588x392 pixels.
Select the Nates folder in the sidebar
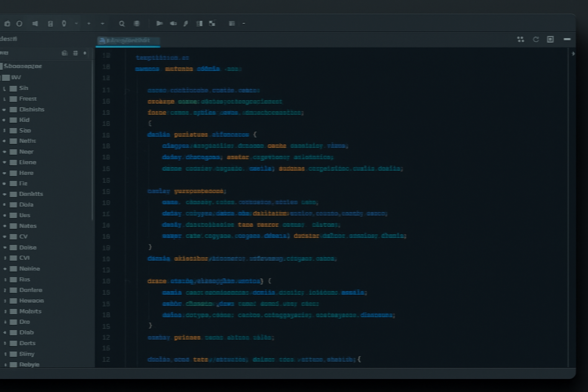[28, 226]
